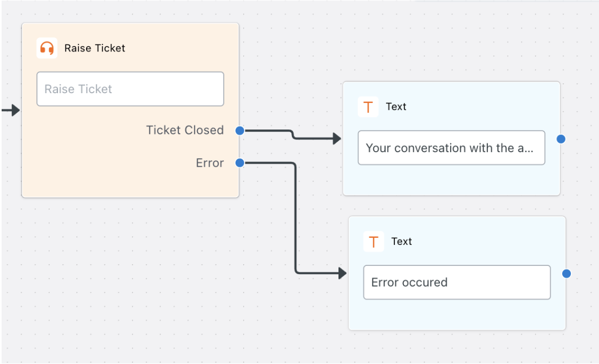This screenshot has width=599, height=364.
Task: Click the arrowhead entering lower Text node
Action: 342,272
